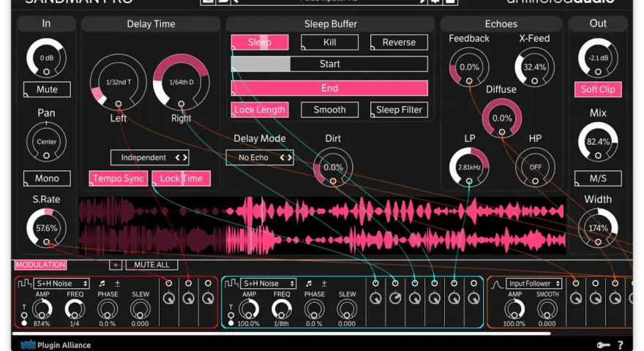Click the Width knob at 174%
This screenshot has height=351, width=644.
pos(598,228)
